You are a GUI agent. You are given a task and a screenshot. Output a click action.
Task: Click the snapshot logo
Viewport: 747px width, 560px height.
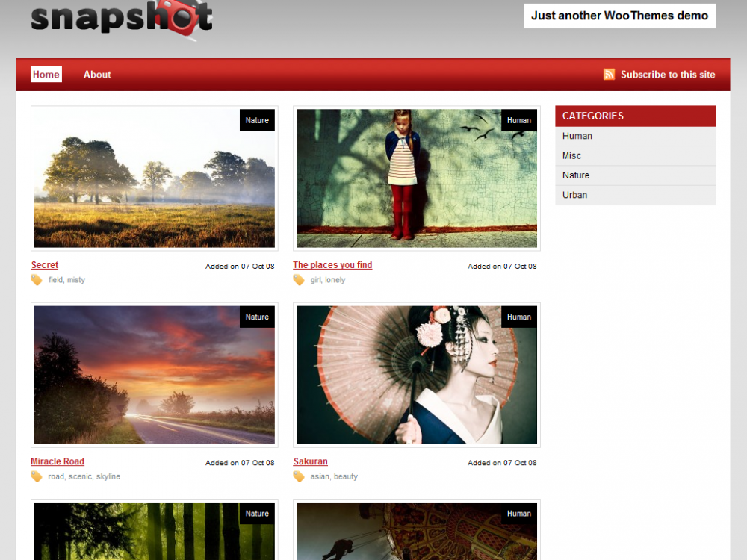click(x=122, y=19)
